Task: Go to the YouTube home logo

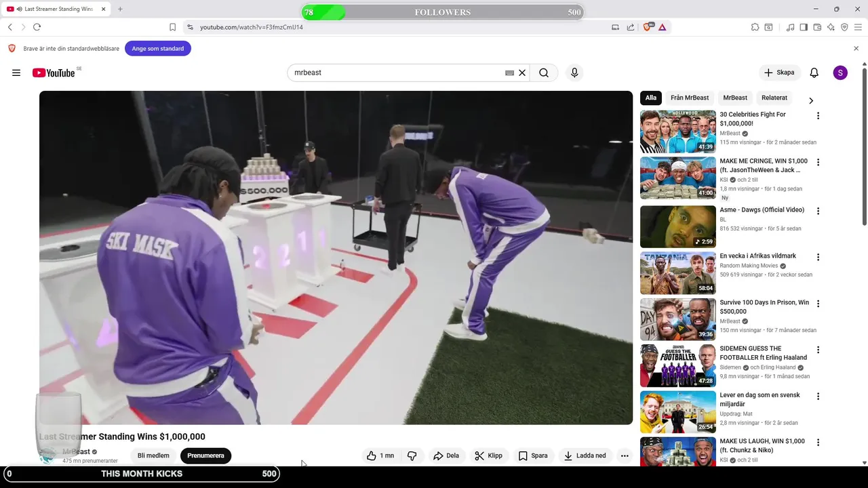Action: [x=54, y=73]
